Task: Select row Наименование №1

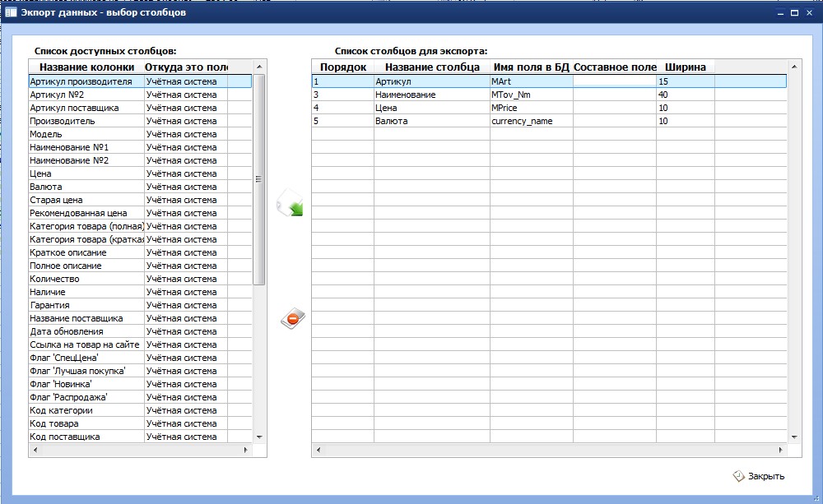Action: [x=140, y=147]
